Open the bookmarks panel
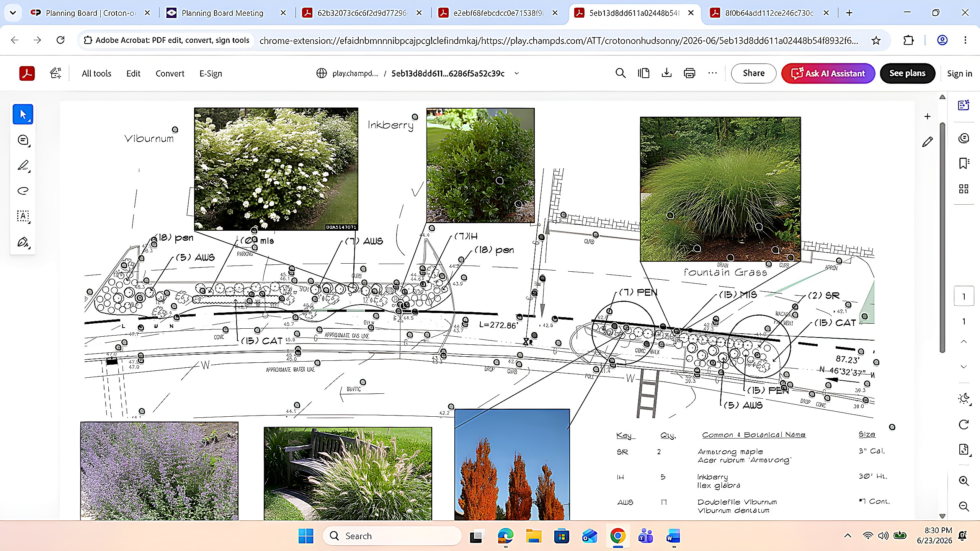This screenshot has width=980, height=551. click(x=964, y=163)
